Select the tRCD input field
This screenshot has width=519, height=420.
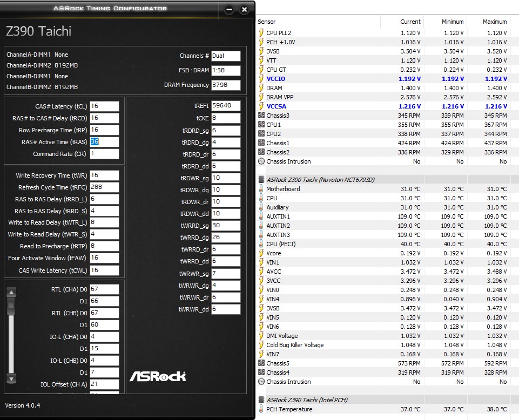tap(104, 118)
